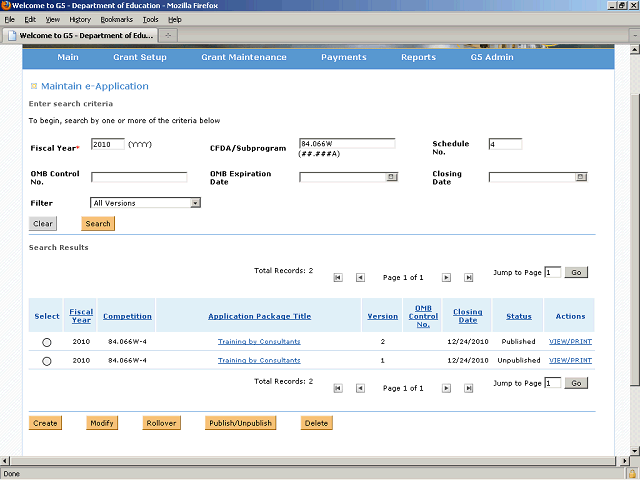Sort results by Application Package Title
Screen dimensions: 640x480
[x=259, y=316]
